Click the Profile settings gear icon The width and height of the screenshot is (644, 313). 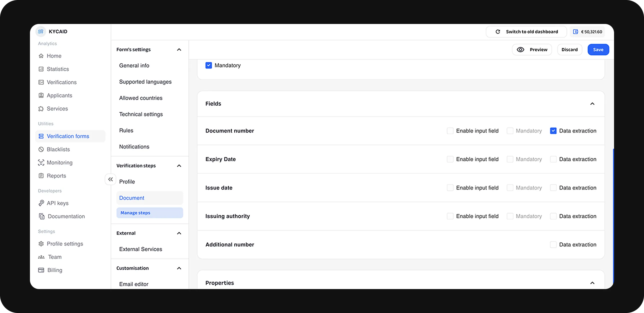click(x=41, y=244)
